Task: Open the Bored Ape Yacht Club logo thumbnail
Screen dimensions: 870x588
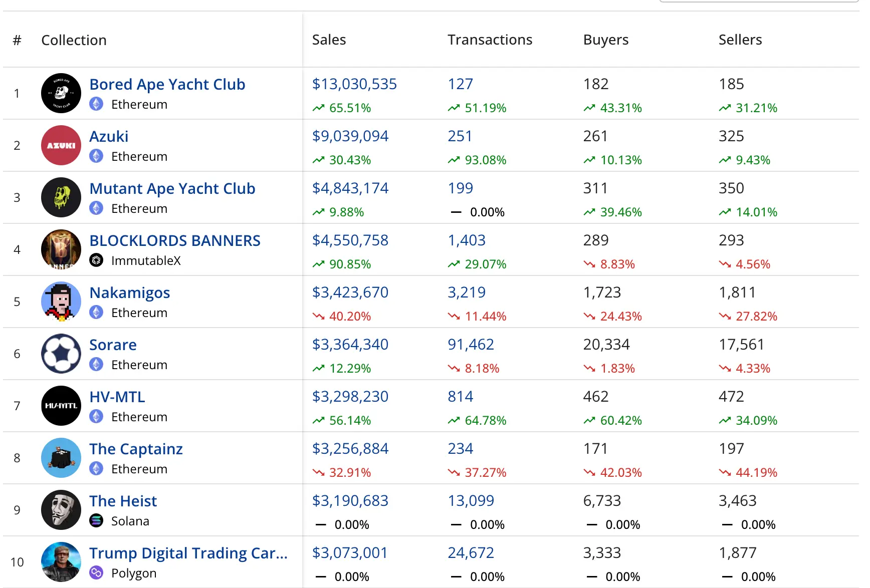Action: point(61,93)
